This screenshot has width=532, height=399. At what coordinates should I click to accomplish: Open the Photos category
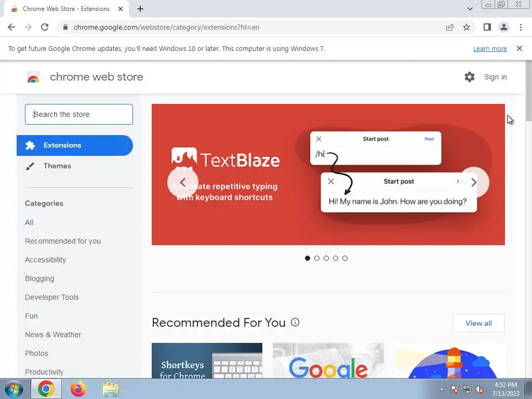click(37, 353)
